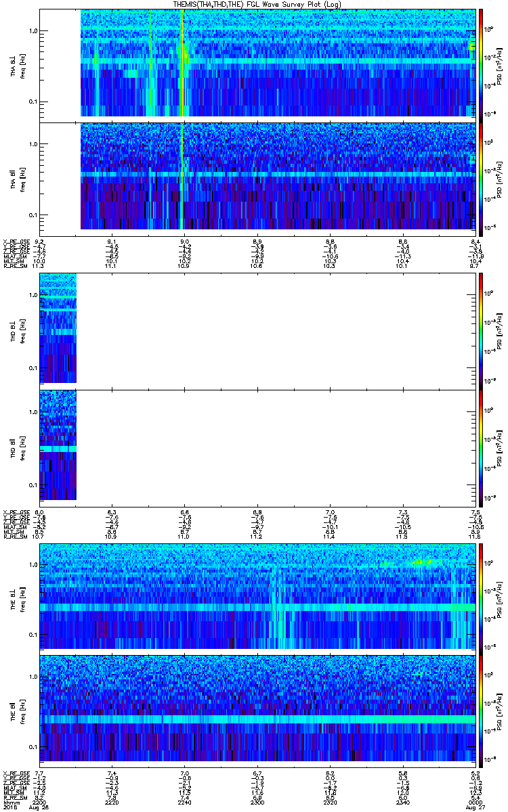Click the THD BL spectrogram data block
The width and height of the screenshot is (508, 812).
tap(58, 328)
